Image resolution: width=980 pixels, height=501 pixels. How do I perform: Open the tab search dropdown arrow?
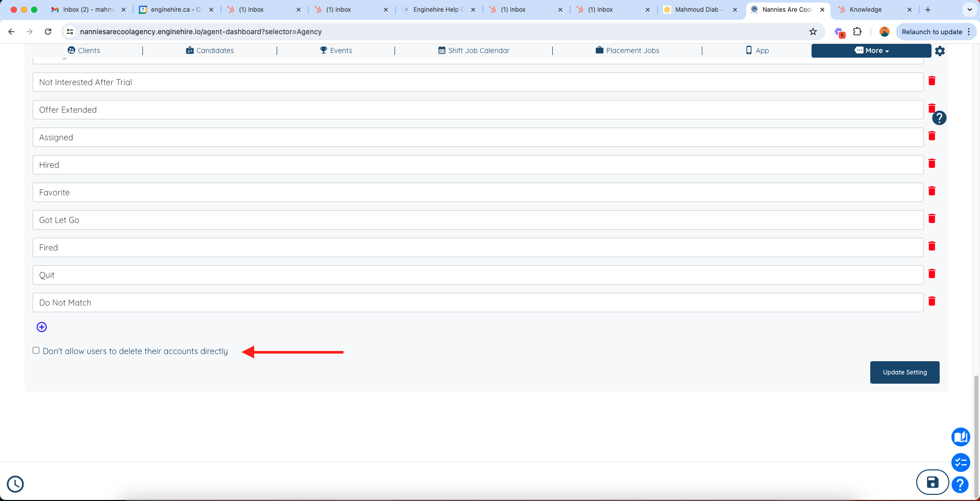point(969,10)
